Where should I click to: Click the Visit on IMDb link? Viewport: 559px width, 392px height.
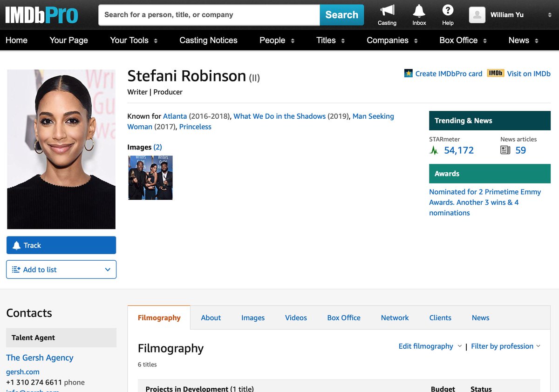click(x=529, y=73)
